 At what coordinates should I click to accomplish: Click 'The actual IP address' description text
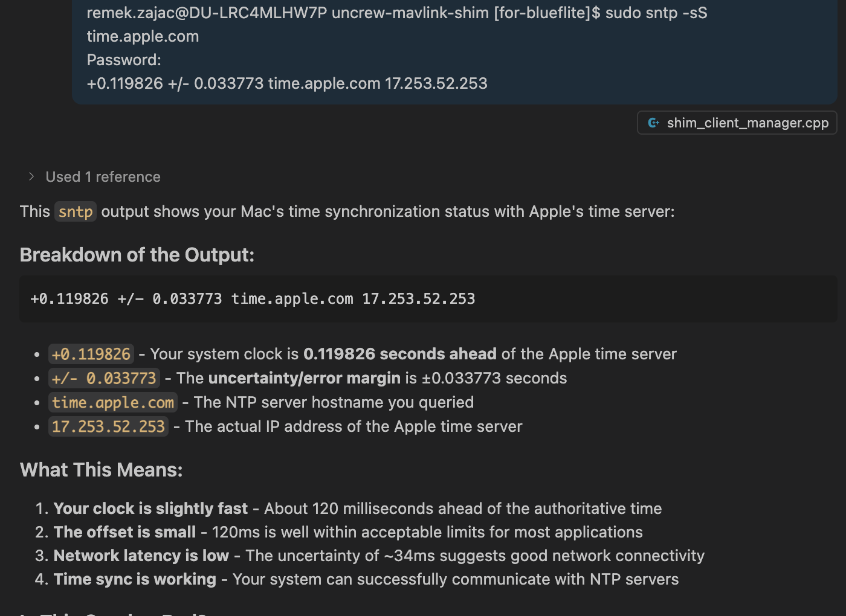354,426
